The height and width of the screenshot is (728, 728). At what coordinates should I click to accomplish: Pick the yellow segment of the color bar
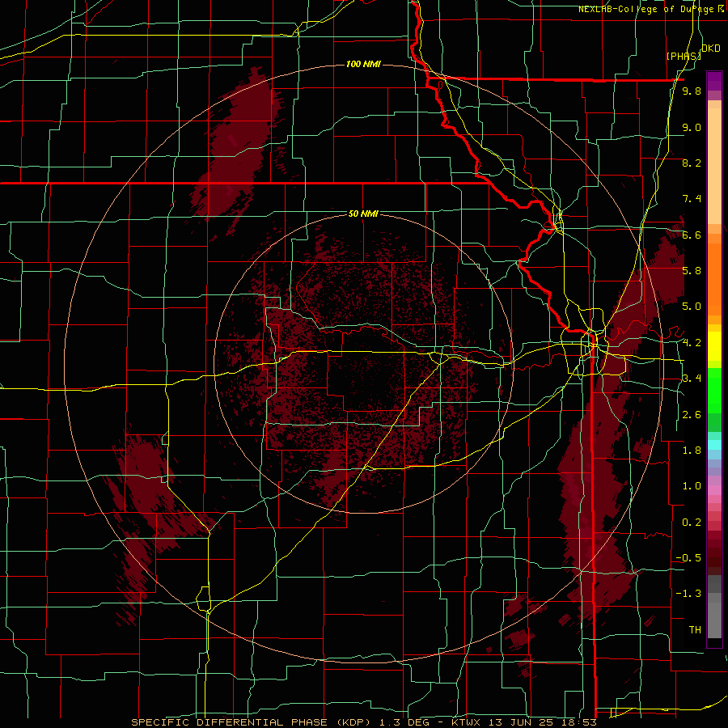point(714,346)
